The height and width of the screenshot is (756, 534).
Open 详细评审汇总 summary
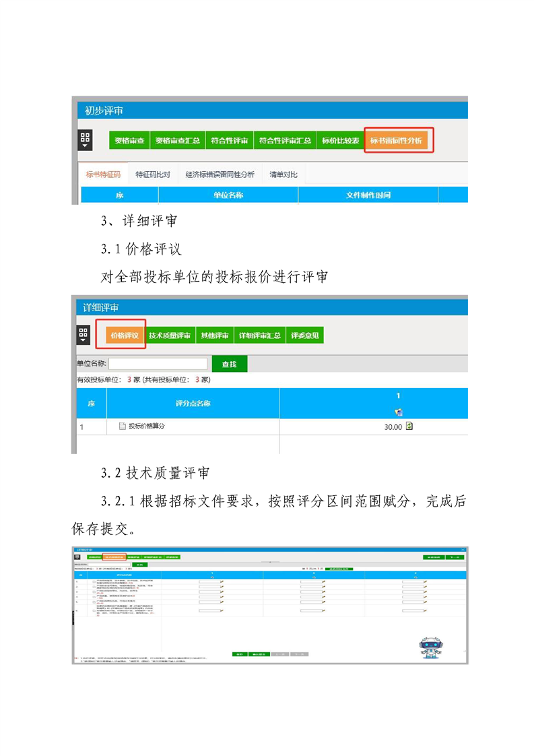point(259,336)
